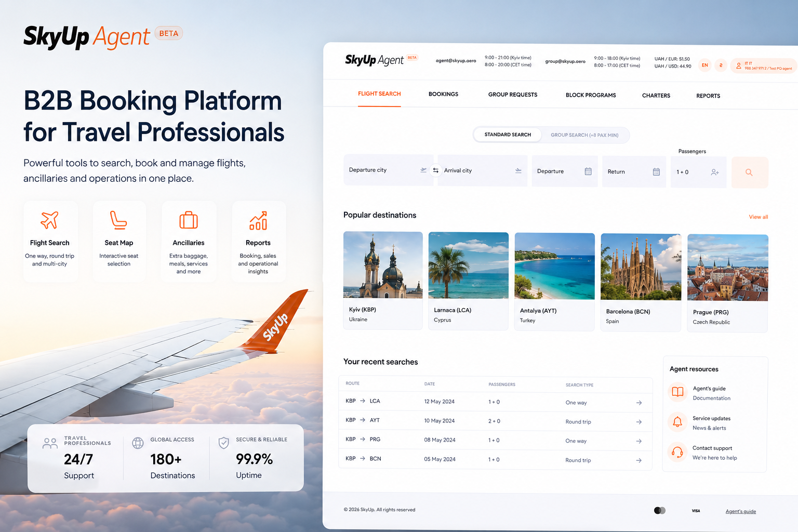Image resolution: width=798 pixels, height=532 pixels.
Task: Open Return date field
Action: click(x=634, y=172)
